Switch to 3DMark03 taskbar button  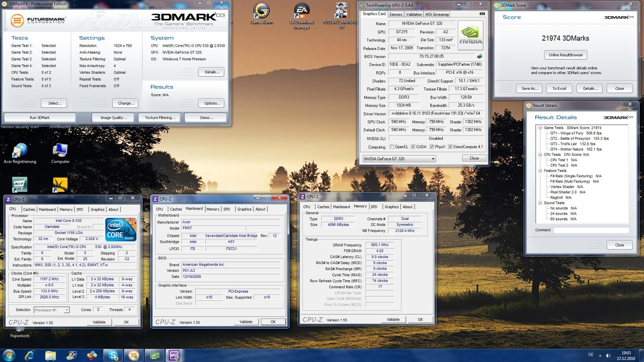tap(134, 355)
